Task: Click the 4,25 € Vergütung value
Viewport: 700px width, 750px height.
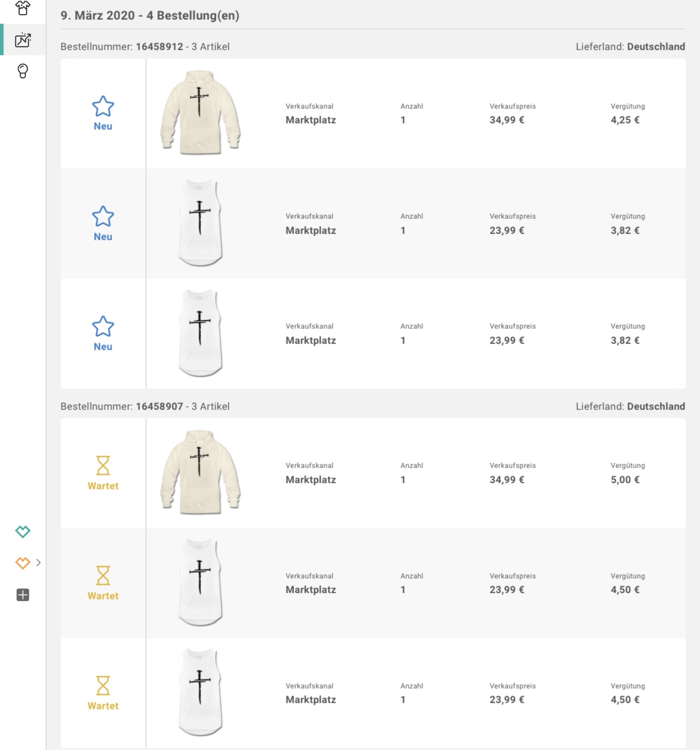Action: point(624,120)
